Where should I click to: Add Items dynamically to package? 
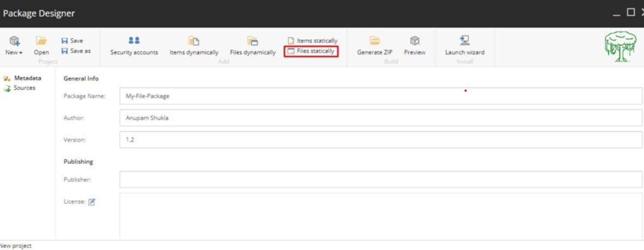[194, 46]
